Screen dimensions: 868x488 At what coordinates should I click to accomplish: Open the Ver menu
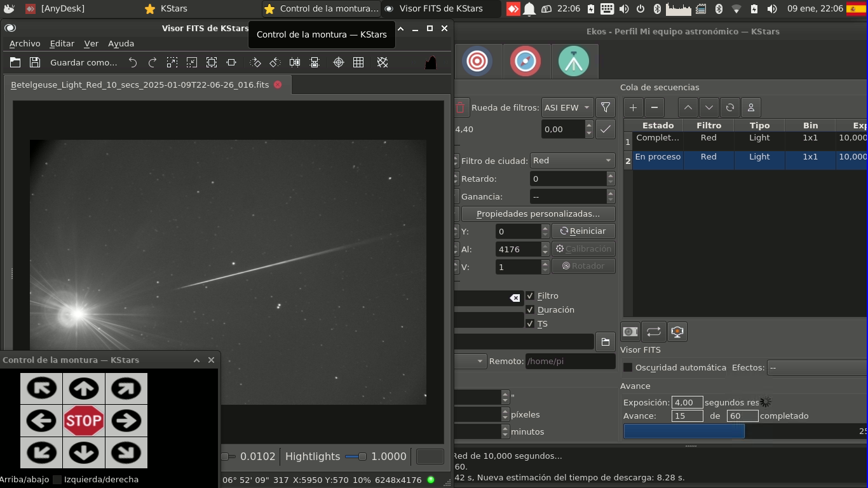coord(92,43)
